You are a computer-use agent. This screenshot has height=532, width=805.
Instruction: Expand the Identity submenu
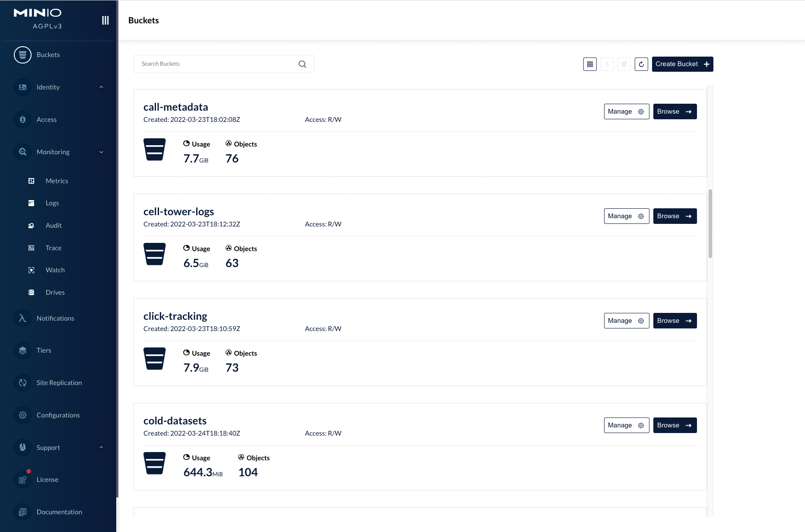101,87
